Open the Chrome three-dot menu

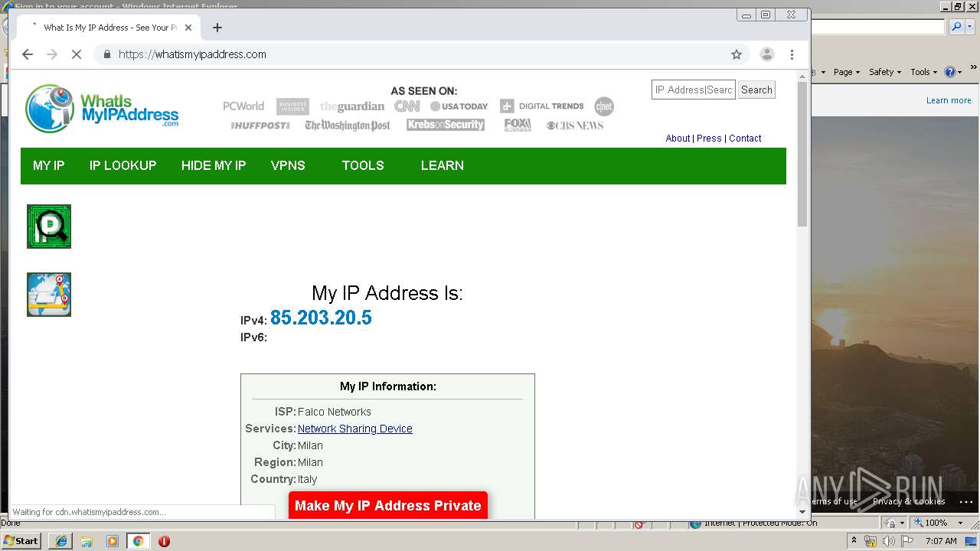792,54
